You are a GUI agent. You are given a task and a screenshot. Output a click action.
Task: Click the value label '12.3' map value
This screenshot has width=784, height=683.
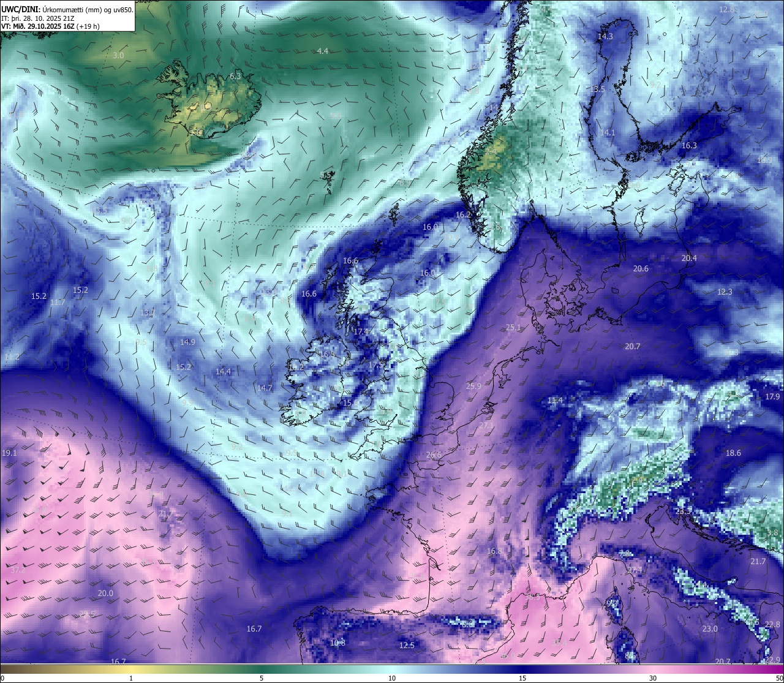click(x=725, y=292)
